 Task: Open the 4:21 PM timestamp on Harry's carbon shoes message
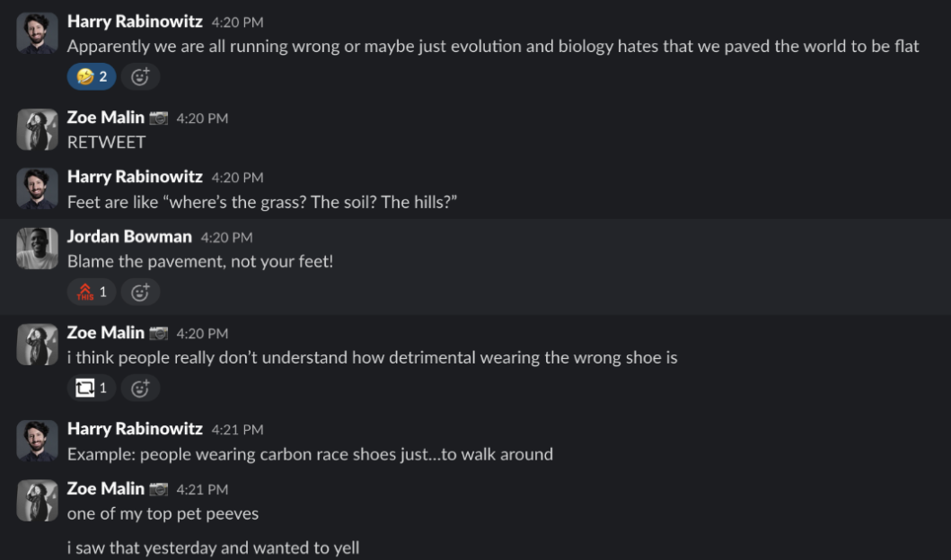click(237, 430)
